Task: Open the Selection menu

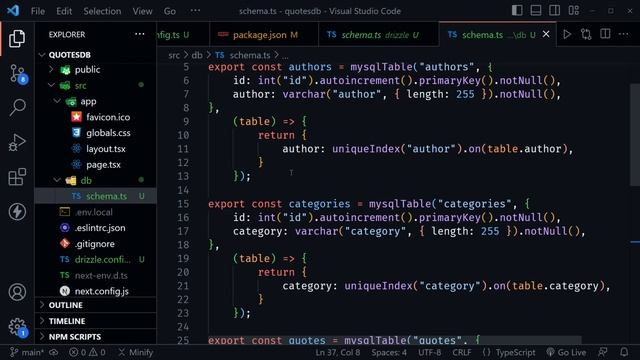Action: coord(102,11)
